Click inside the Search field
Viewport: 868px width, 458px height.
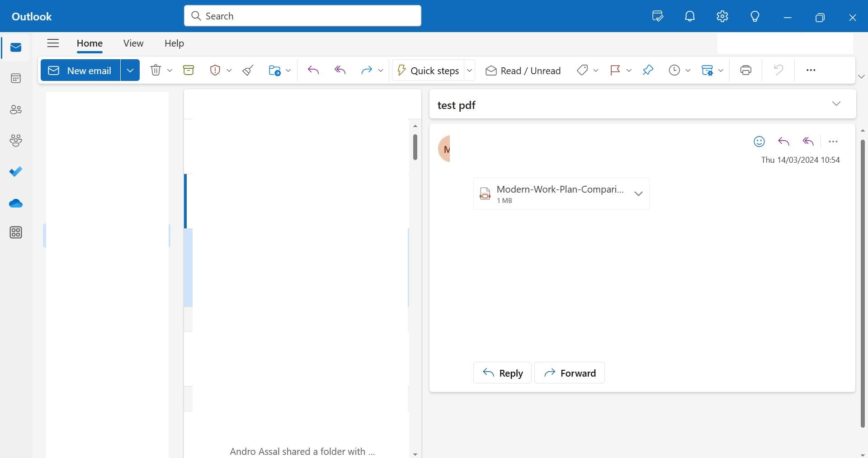302,15
